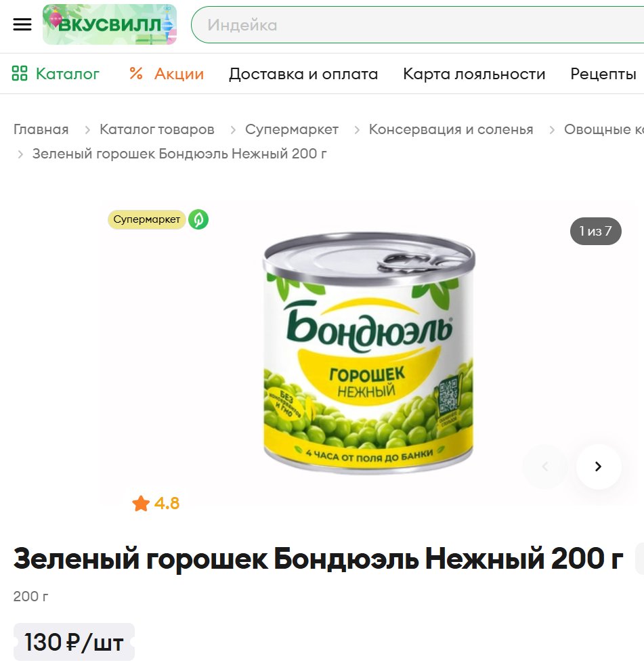Go to the Рецепты section
The height and width of the screenshot is (671, 644).
click(x=603, y=74)
